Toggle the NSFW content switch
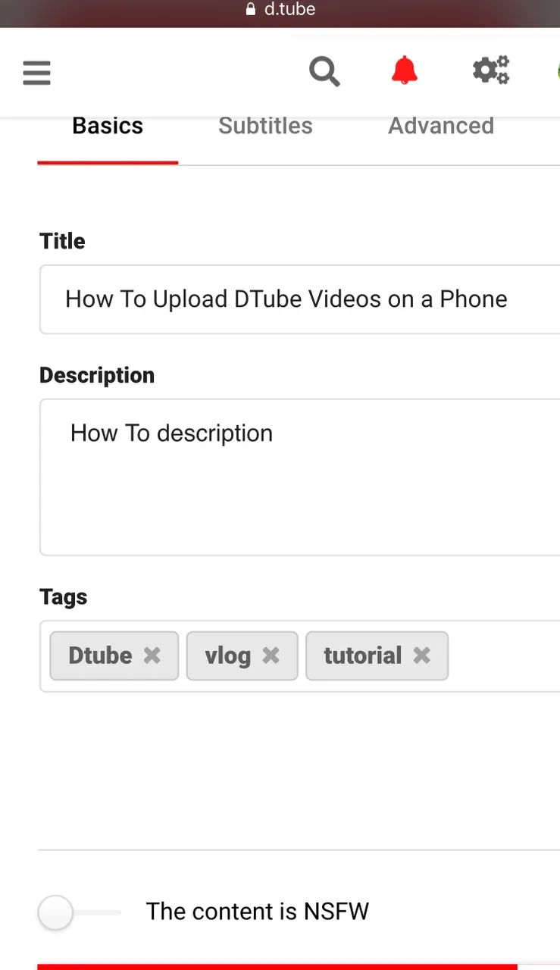 57,912
